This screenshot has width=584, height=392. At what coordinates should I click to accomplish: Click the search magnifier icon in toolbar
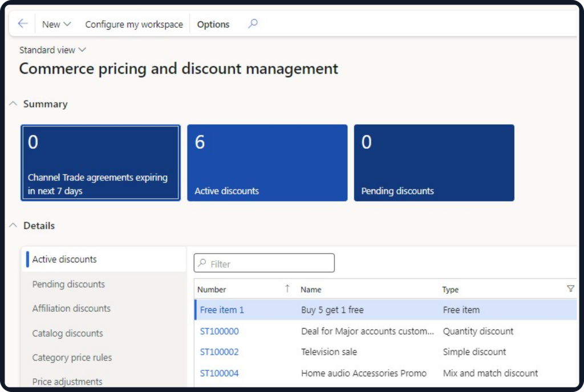pos(253,24)
